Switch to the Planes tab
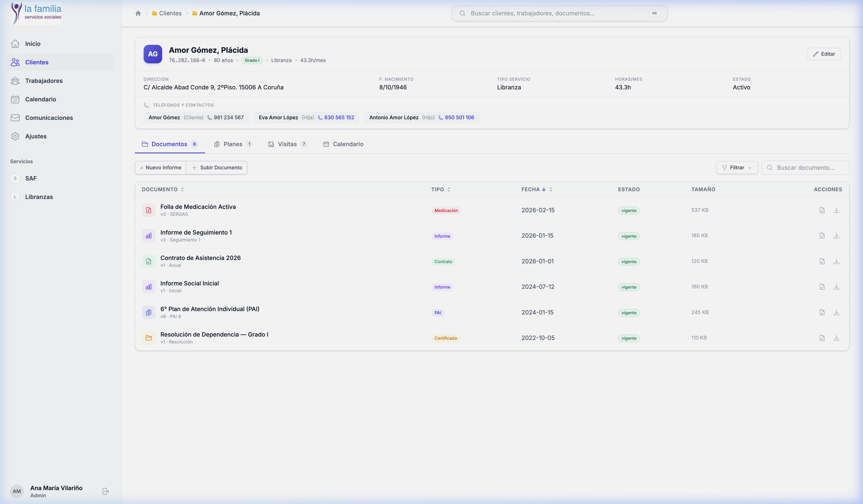The width and height of the screenshot is (863, 504). point(233,144)
